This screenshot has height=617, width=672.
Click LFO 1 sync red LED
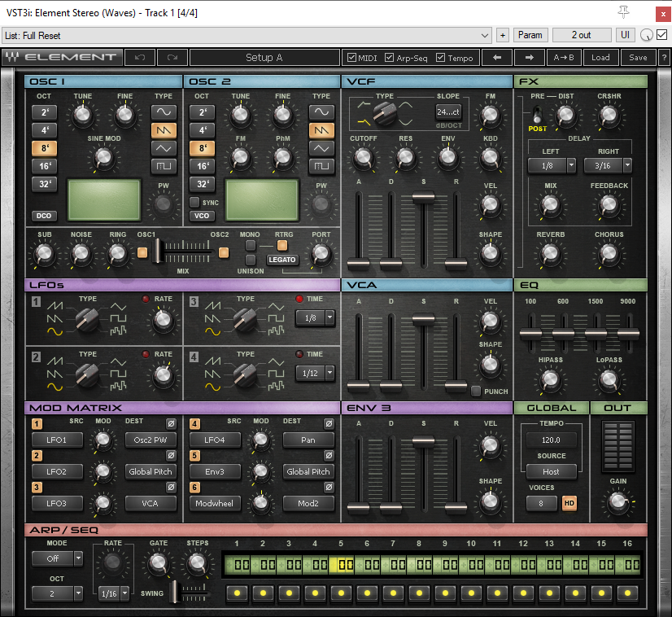146,299
